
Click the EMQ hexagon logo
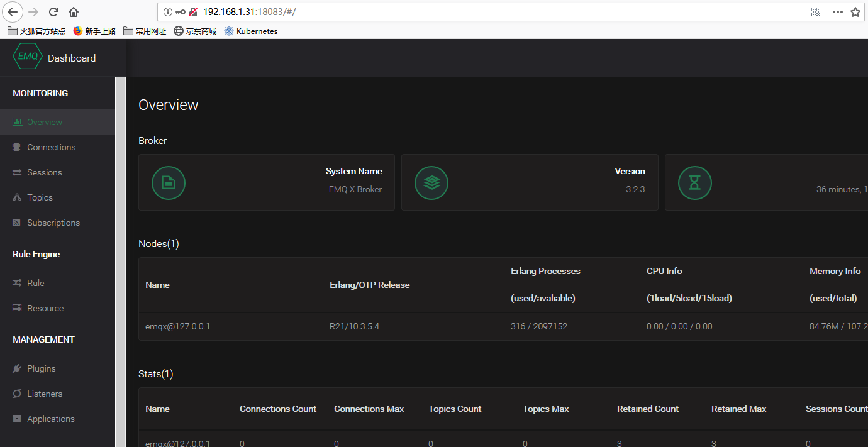tap(28, 57)
